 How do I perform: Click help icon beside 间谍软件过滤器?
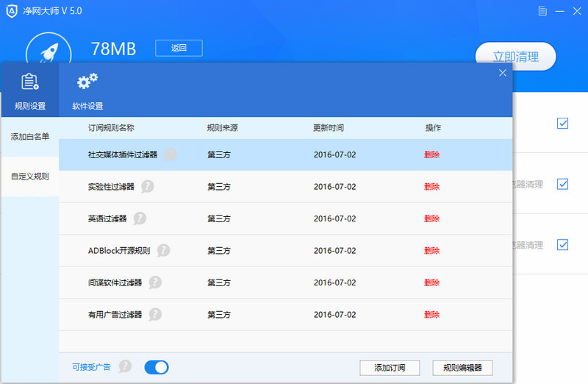[155, 282]
